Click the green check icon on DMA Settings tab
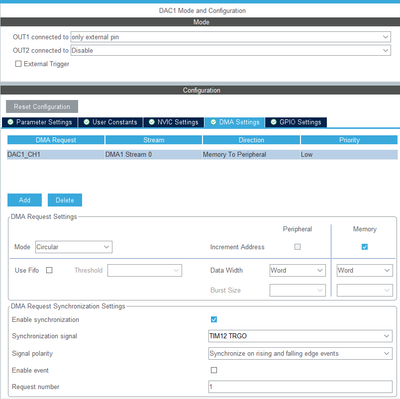 [213, 122]
